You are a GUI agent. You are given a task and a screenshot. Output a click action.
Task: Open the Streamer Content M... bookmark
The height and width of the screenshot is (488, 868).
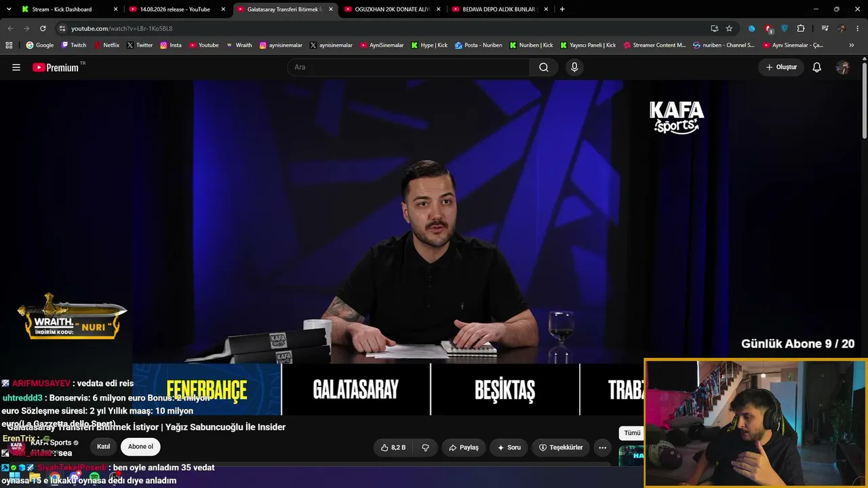pos(654,45)
